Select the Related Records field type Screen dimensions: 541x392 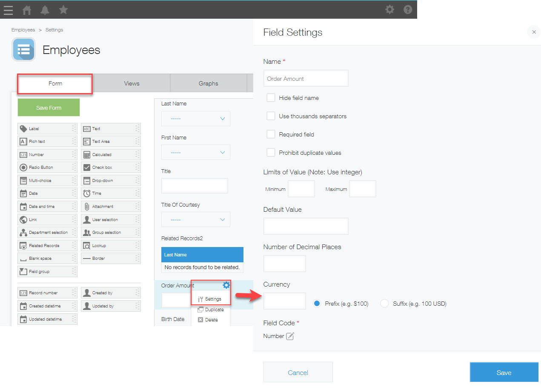[47, 246]
